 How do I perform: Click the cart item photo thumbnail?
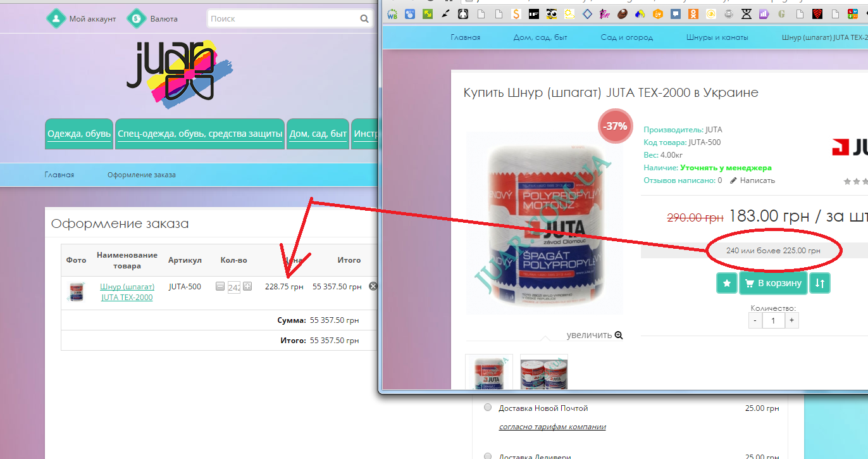(x=76, y=292)
